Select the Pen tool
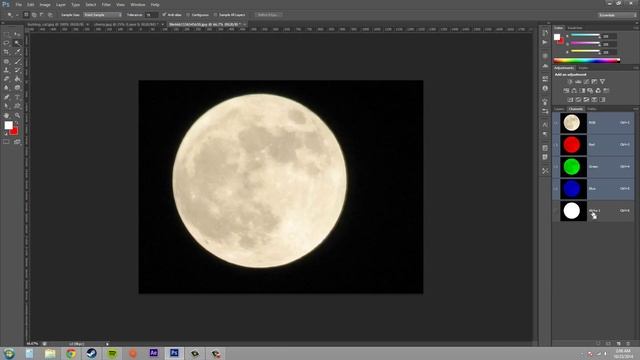The width and height of the screenshot is (640, 360). click(6, 97)
